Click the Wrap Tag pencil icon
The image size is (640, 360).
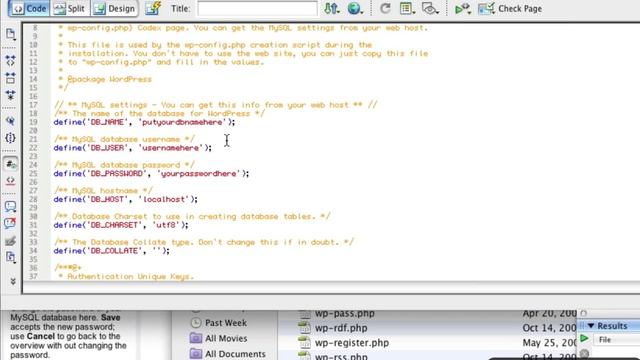[11, 241]
